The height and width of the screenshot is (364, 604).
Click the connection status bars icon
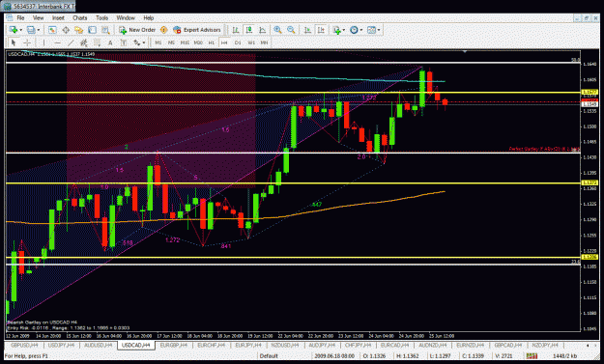point(532,356)
